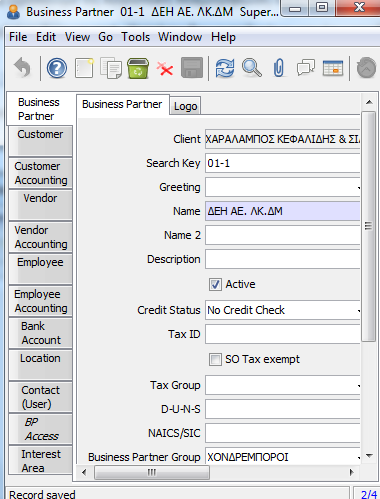
Task: Click the vertical scrollbar up arrow
Action: 369,102
